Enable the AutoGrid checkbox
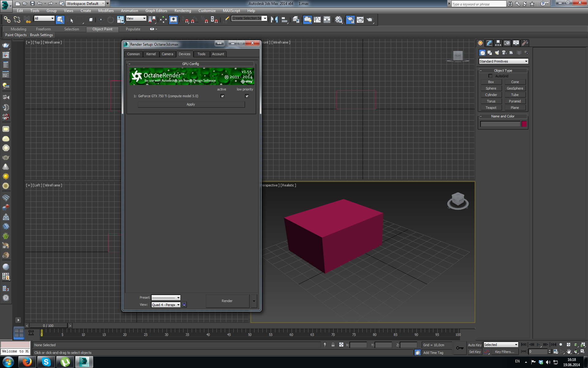This screenshot has width=588, height=368. click(490, 76)
